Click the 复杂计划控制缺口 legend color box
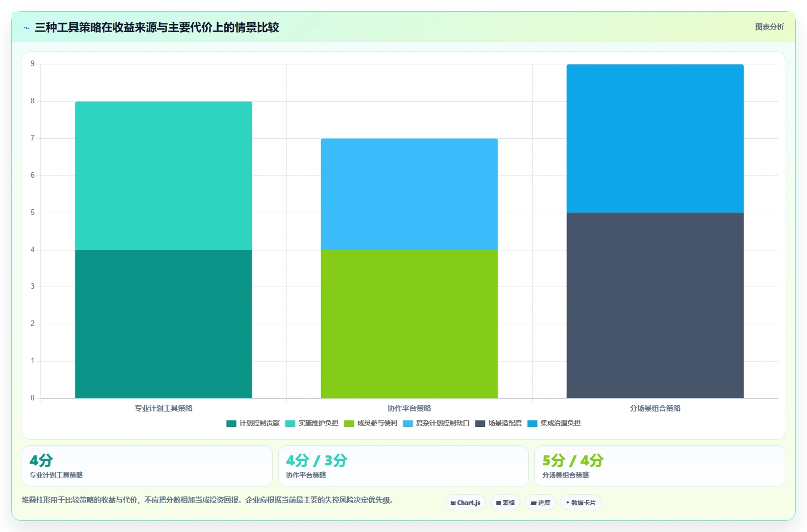Viewport: 807px width, 532px height. 408,423
